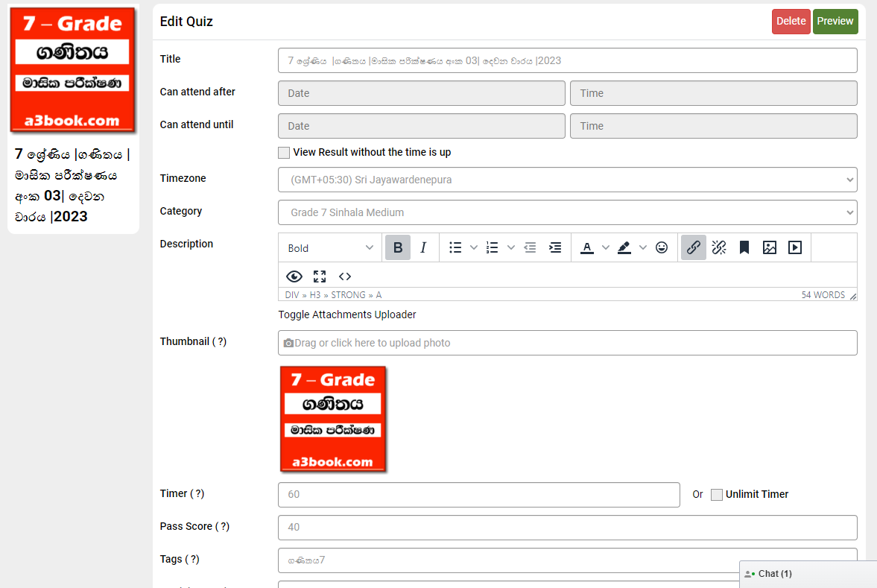Screen dimensions: 877x588
Task: Open the Timezone dropdown
Action: coord(567,180)
